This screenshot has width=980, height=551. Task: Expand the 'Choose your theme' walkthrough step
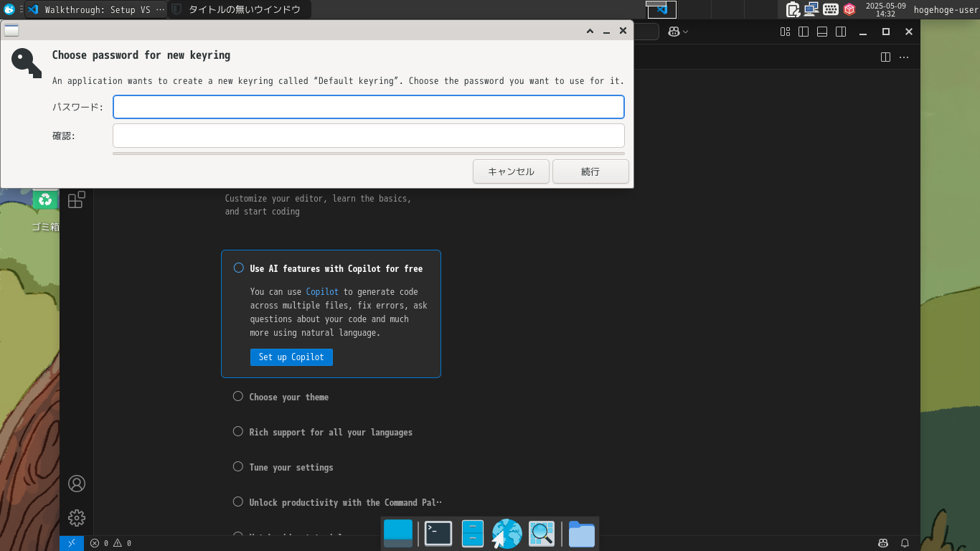pos(289,397)
